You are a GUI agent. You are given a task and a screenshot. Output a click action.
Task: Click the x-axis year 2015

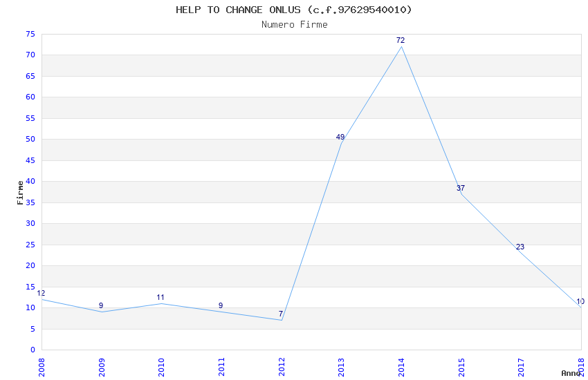point(461,368)
